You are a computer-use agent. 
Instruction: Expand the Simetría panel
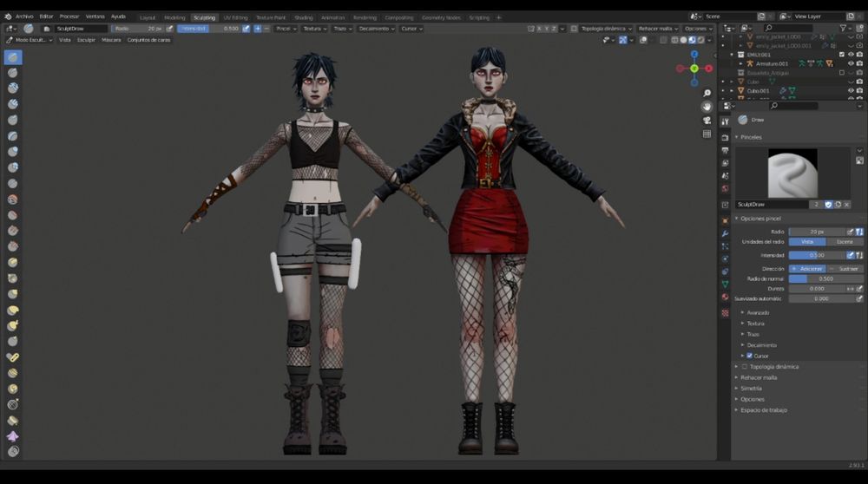pyautogui.click(x=751, y=389)
